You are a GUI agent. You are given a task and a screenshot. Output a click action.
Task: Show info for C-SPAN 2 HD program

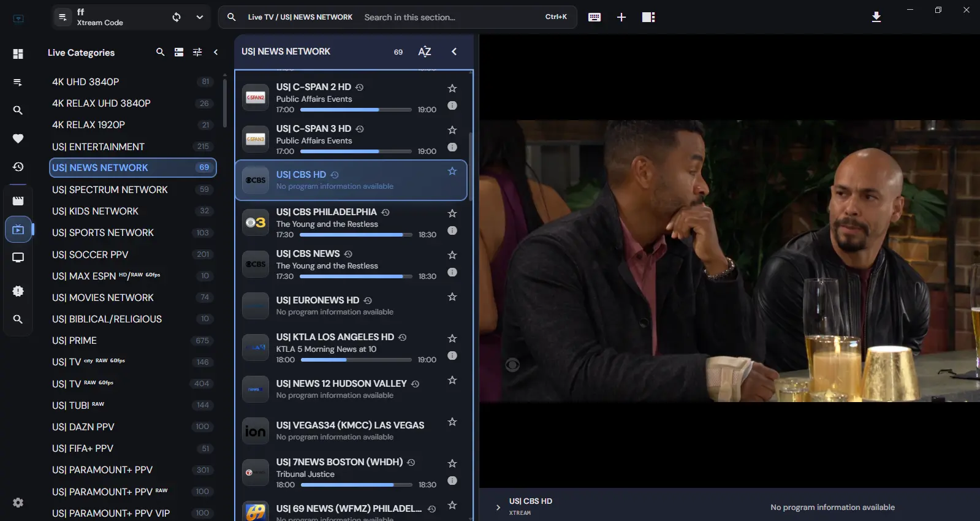pos(452,105)
